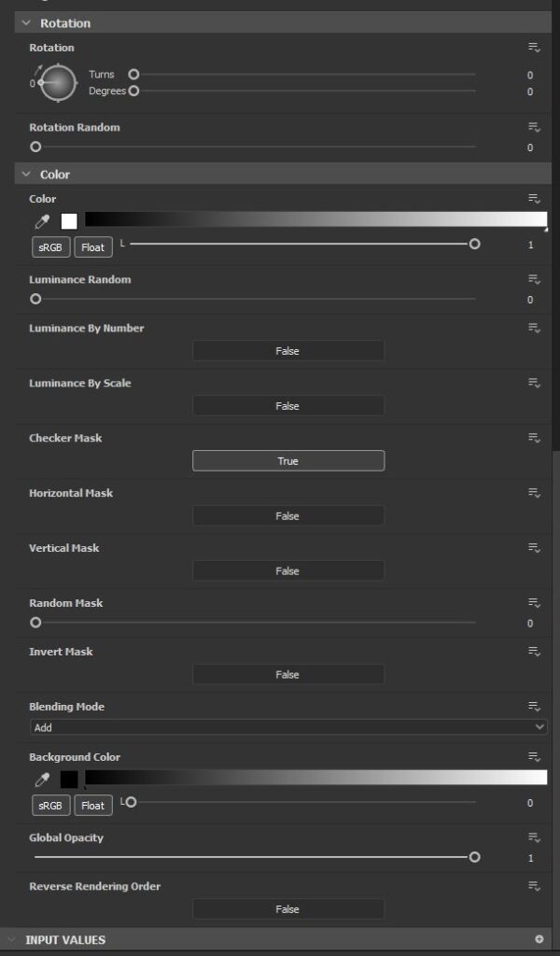Click the Rotation Degrees slider handle
560x956 pixels.
click(133, 91)
